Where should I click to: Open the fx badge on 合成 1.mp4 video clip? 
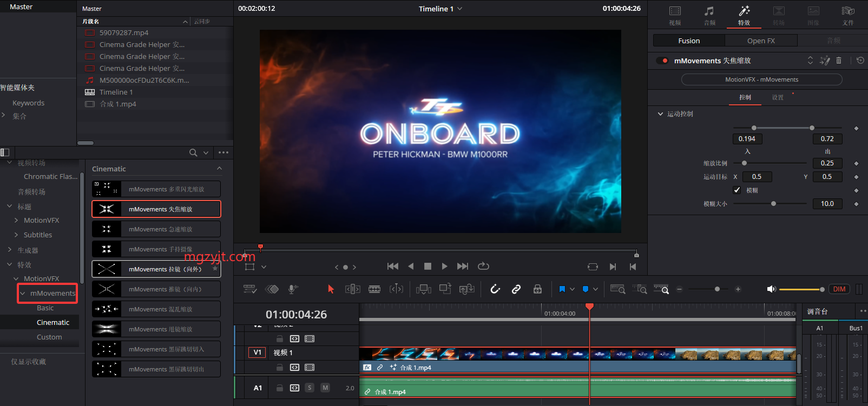(x=367, y=367)
